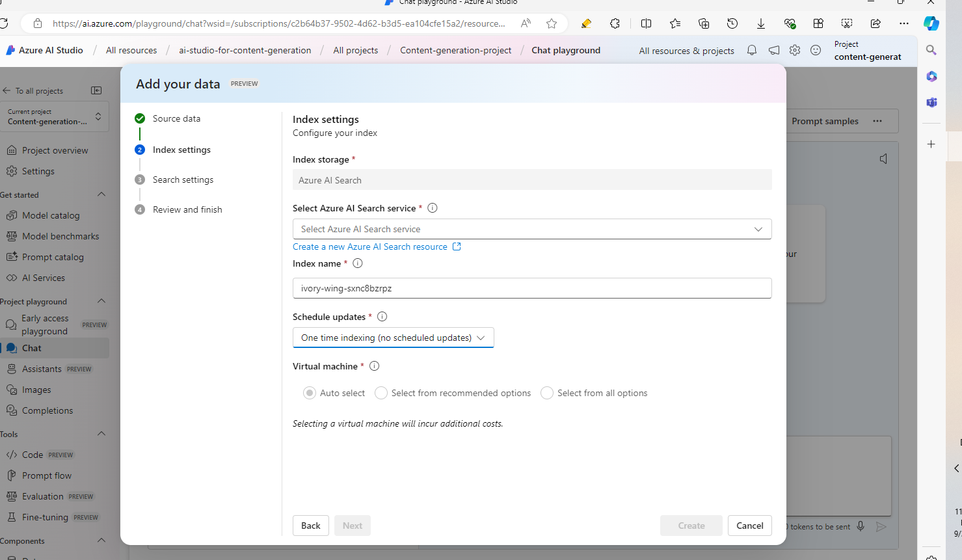Click the Index name input field
Image resolution: width=962 pixels, height=560 pixels.
[532, 288]
